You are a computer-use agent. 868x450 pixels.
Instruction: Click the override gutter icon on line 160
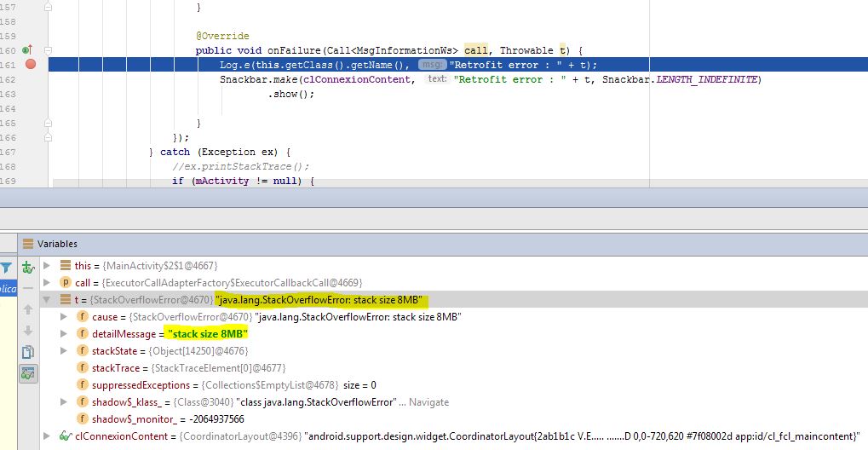pos(26,50)
